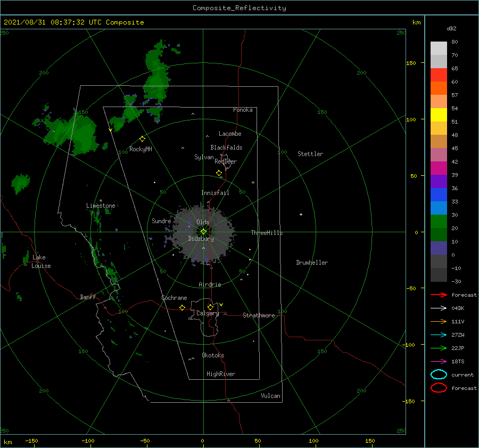Click the Didsbury label
This screenshot has width=479, height=448.
coord(201,239)
